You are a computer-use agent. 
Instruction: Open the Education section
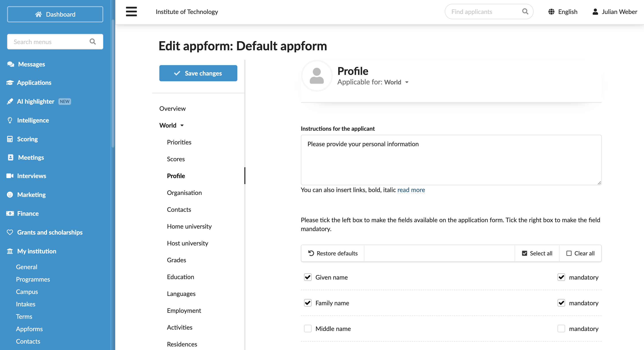(x=180, y=277)
